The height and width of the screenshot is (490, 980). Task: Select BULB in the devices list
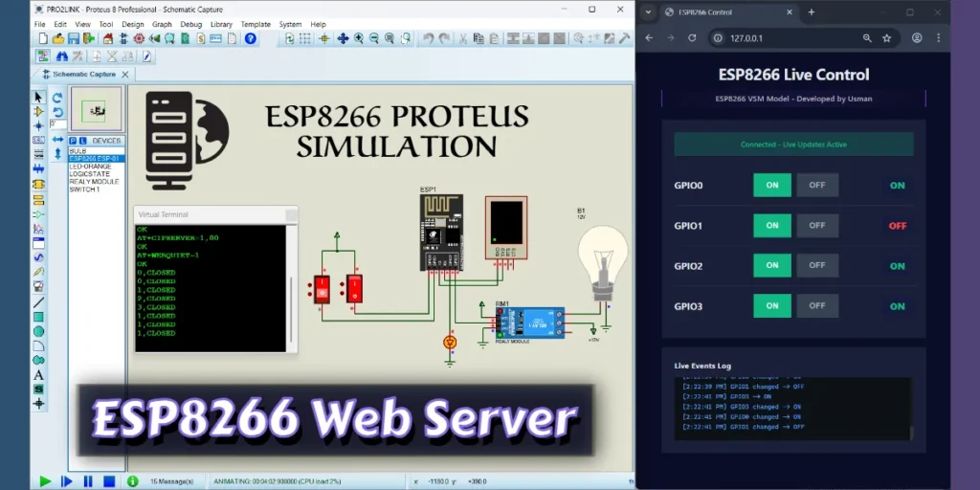click(78, 151)
